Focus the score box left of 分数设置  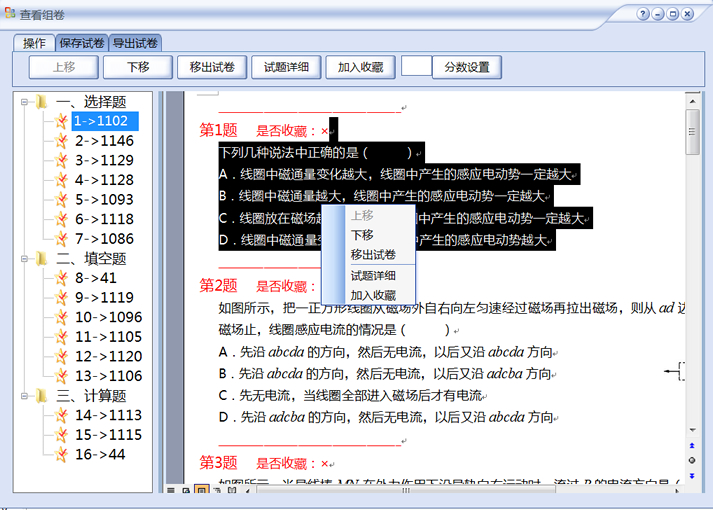pos(417,66)
